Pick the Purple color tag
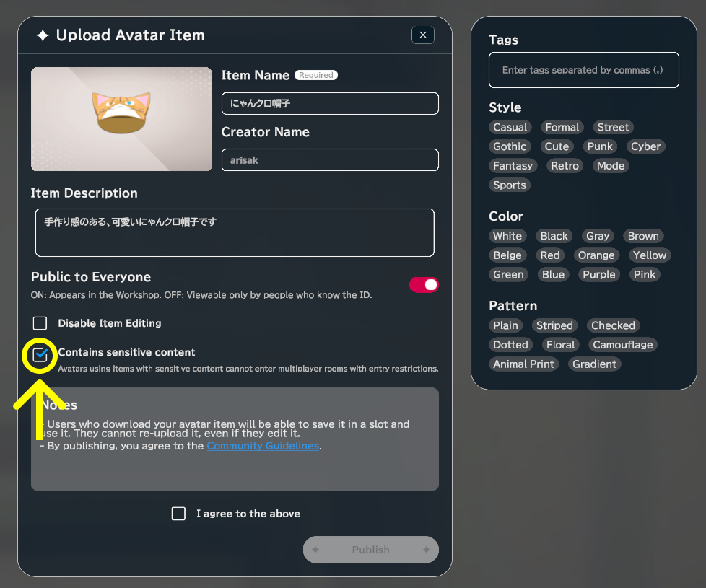 coord(599,275)
